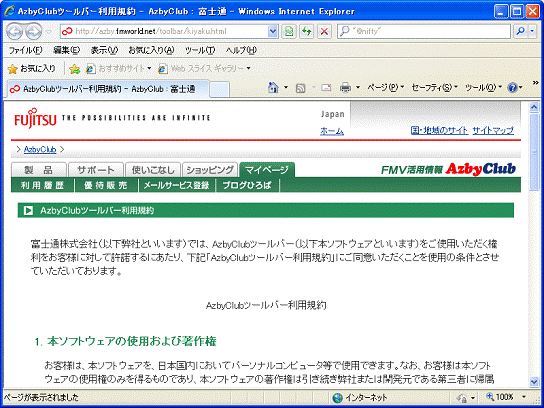Screen dimensions: 544x408
Task: Click the scrollbar up arrow
Action: point(534,108)
